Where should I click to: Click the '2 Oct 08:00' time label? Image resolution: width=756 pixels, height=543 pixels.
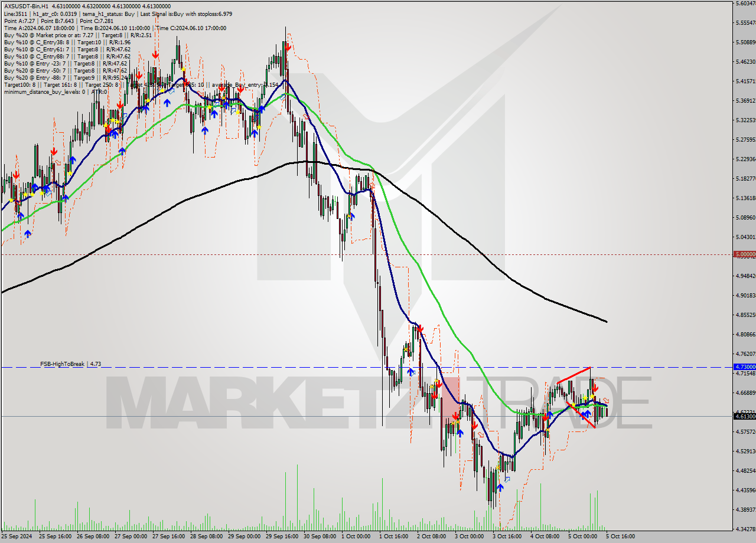(432, 537)
